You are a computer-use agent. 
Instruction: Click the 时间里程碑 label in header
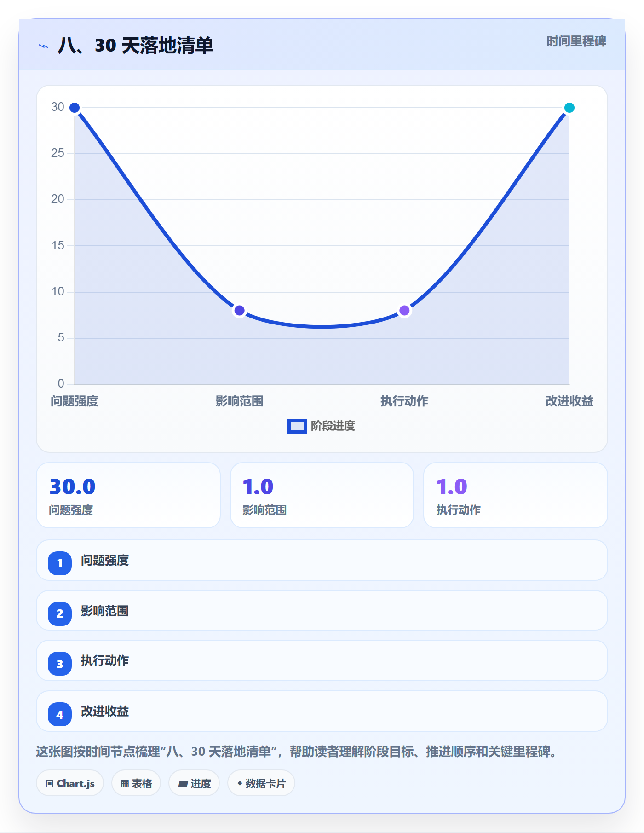[576, 41]
